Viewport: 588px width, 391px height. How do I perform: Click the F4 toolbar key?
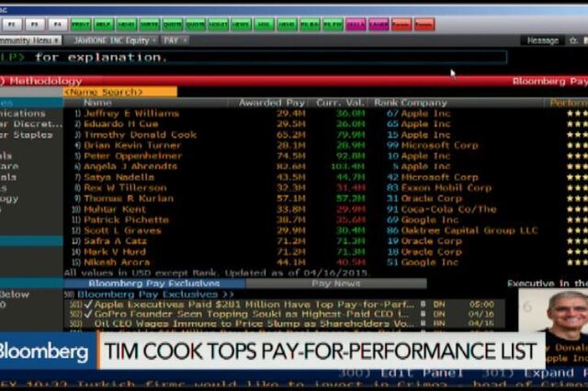(x=57, y=25)
